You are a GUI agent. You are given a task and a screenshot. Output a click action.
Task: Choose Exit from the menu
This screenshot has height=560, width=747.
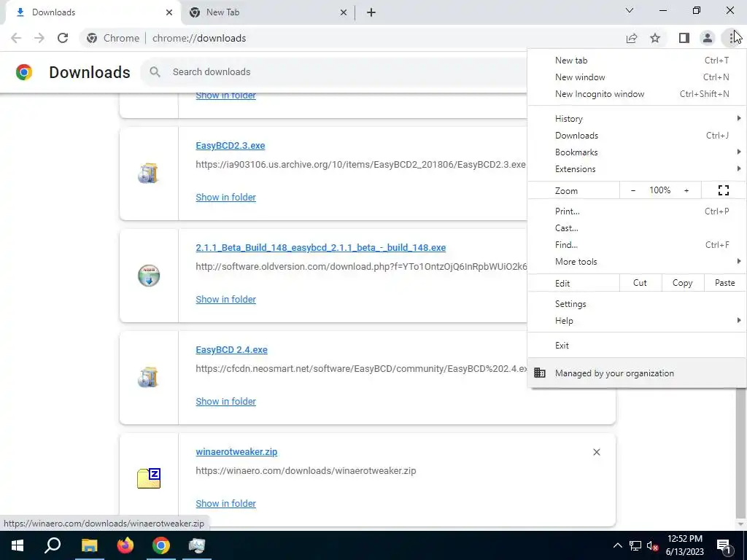(x=637, y=345)
